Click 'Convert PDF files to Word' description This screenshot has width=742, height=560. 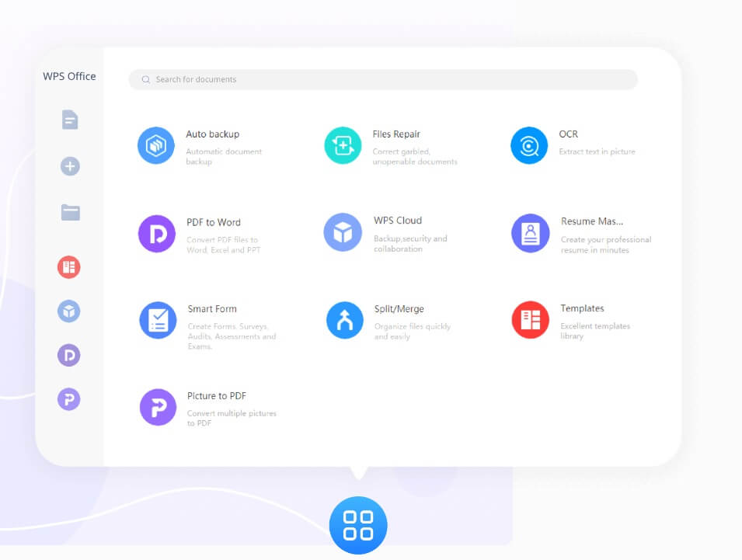coord(223,245)
